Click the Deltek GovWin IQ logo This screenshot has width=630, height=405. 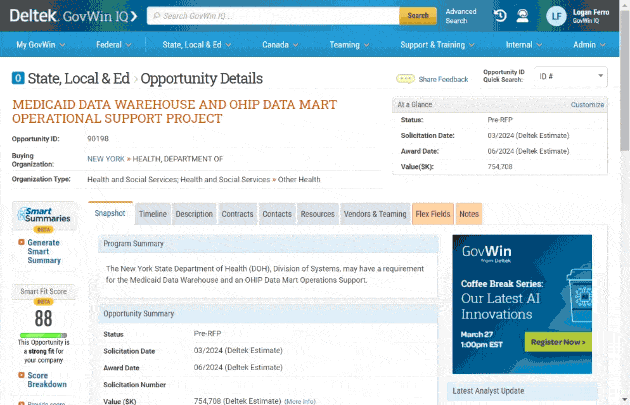[x=74, y=16]
